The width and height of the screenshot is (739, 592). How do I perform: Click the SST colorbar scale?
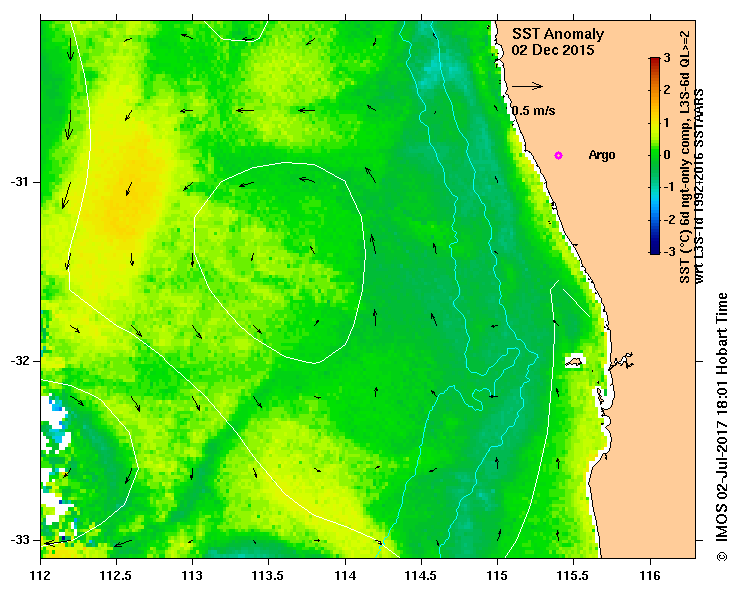655,156
